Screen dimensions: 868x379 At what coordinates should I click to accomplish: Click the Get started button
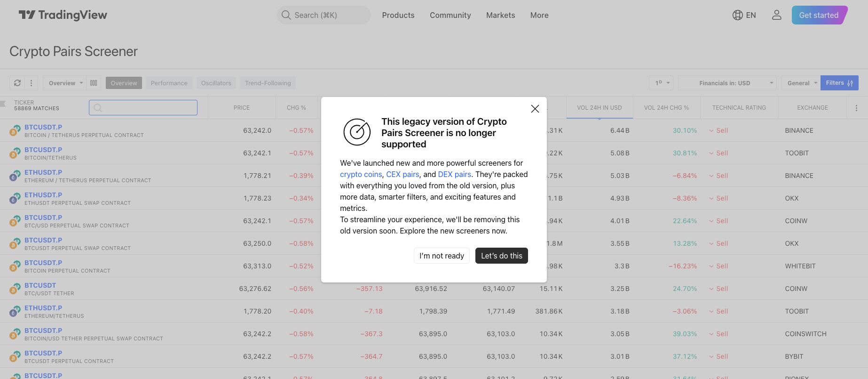click(x=819, y=15)
